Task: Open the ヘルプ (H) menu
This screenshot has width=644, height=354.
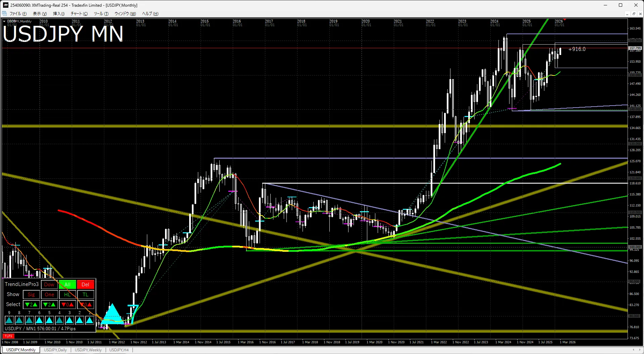Action: [x=150, y=14]
